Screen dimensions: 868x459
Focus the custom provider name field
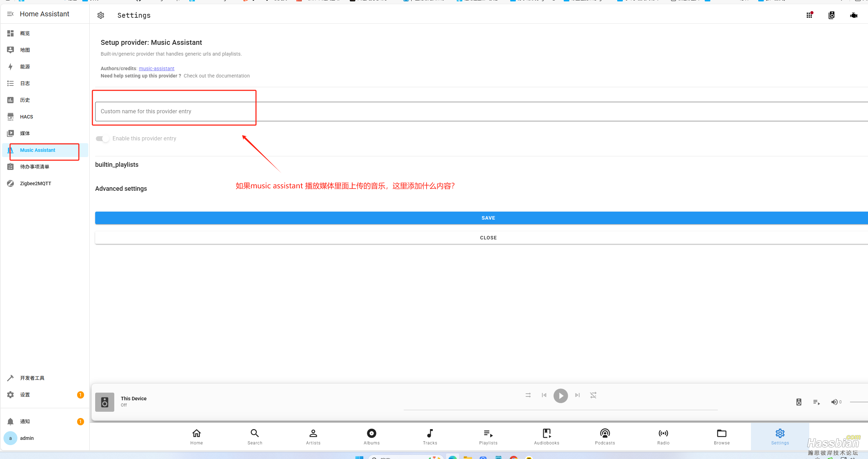click(x=481, y=112)
